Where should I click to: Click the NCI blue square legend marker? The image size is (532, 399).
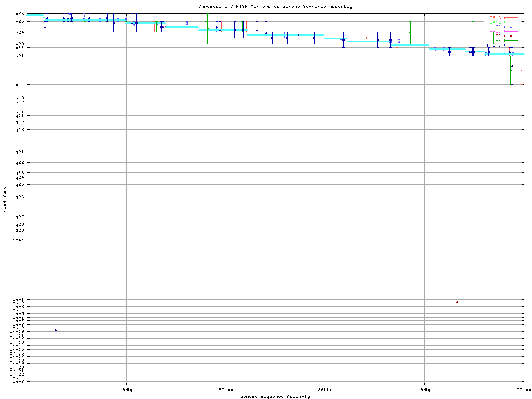pos(511,27)
